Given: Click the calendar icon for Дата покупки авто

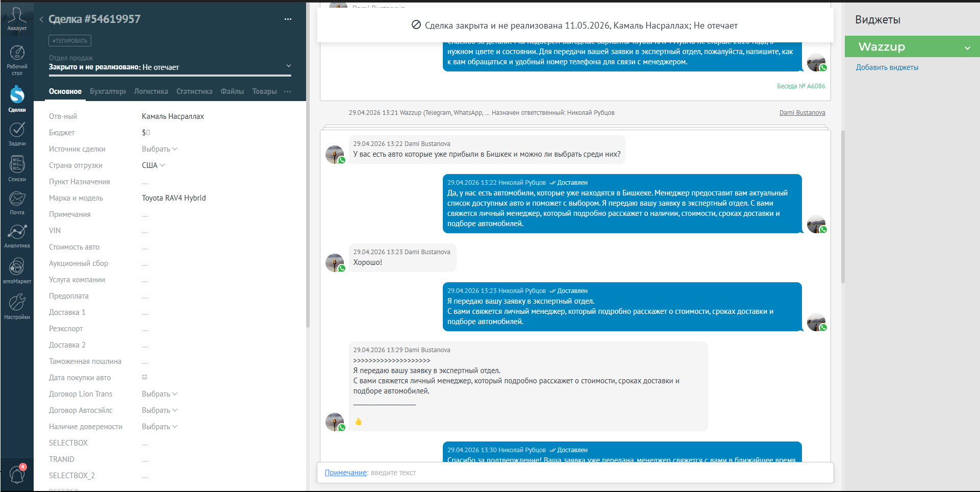Looking at the screenshot, I should coord(145,377).
